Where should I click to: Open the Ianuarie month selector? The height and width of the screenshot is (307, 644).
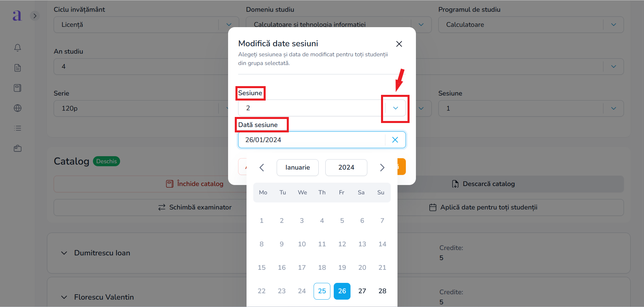coord(298,168)
